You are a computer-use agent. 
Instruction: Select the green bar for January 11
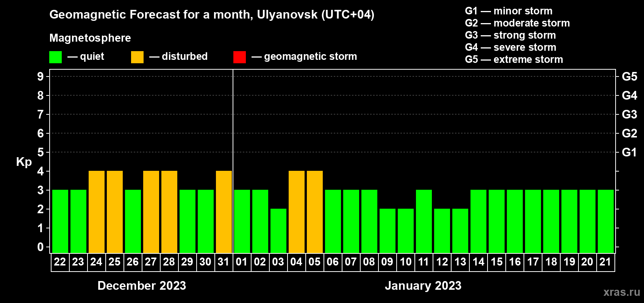[x=424, y=221]
